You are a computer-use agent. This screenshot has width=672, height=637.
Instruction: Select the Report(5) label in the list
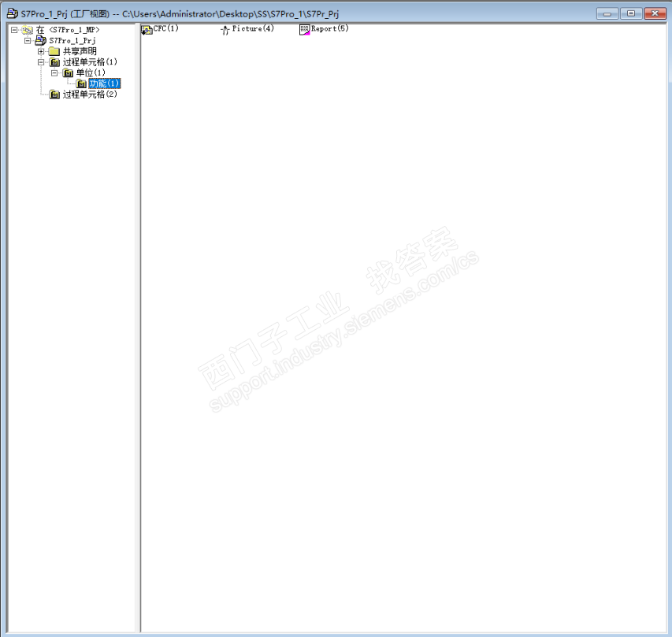pos(330,28)
